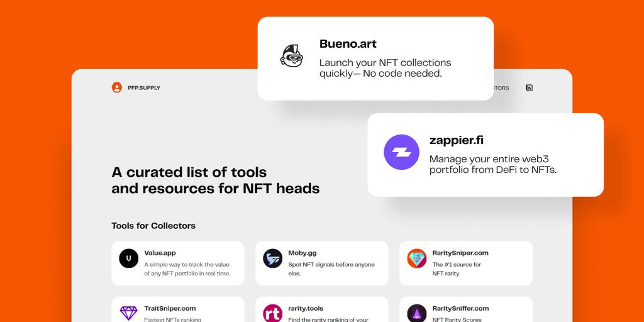The height and width of the screenshot is (322, 644).
Task: Open the zappier.fi card title
Action: point(457,140)
